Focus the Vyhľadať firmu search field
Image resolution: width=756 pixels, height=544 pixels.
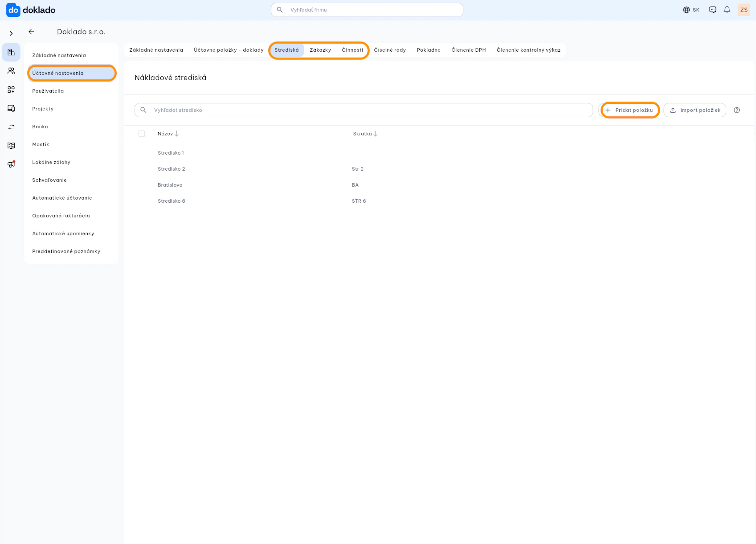[367, 10]
